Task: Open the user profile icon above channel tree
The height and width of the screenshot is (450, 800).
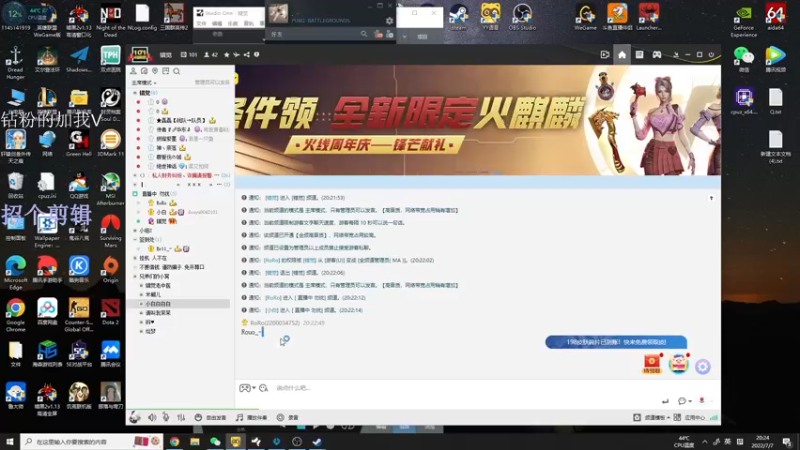Action: point(133,71)
